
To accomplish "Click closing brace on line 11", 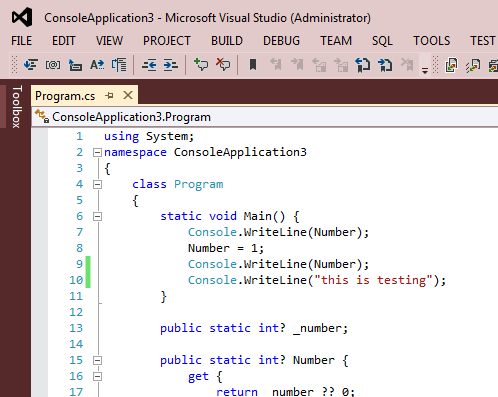I will point(163,296).
